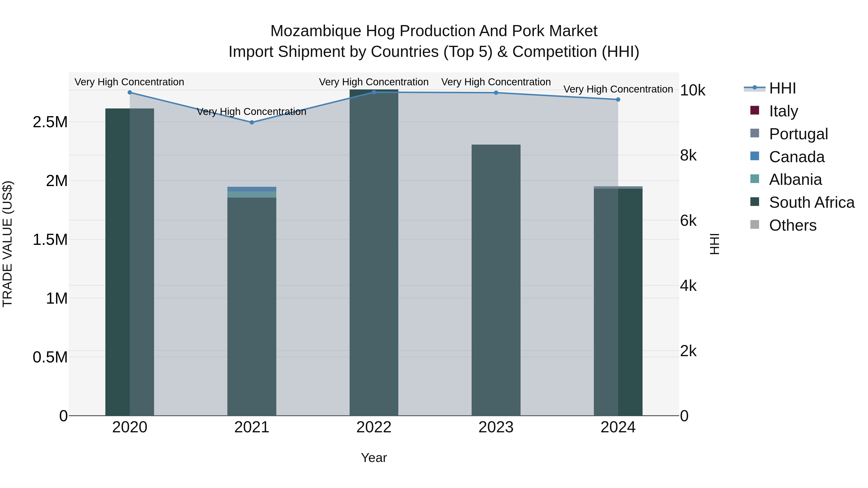This screenshot has height=488, width=868.
Task: Click the 2022 Very High Concentration annotation
Action: click(x=374, y=82)
